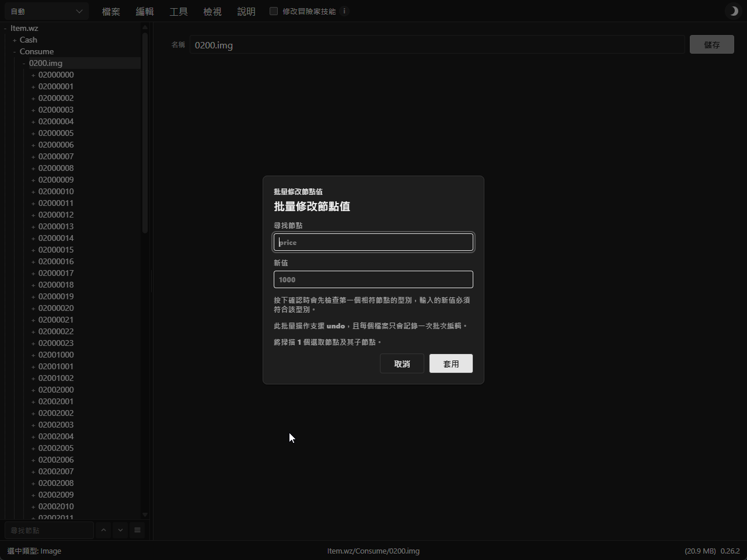Click the 儲存 save button

[711, 44]
